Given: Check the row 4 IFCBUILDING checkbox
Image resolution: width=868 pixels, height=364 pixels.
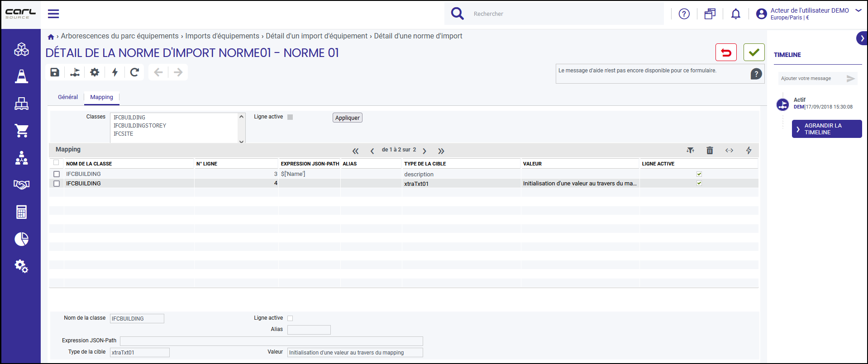Looking at the screenshot, I should coord(57,184).
